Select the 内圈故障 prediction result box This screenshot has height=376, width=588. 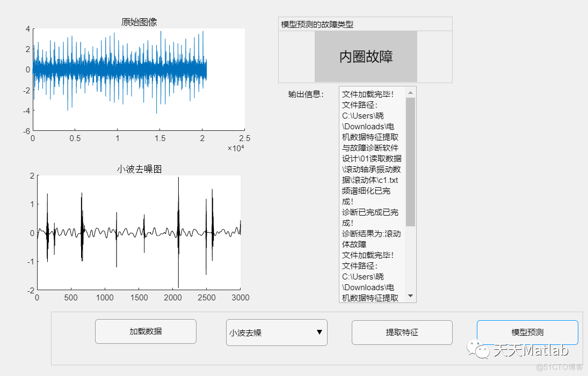366,56
